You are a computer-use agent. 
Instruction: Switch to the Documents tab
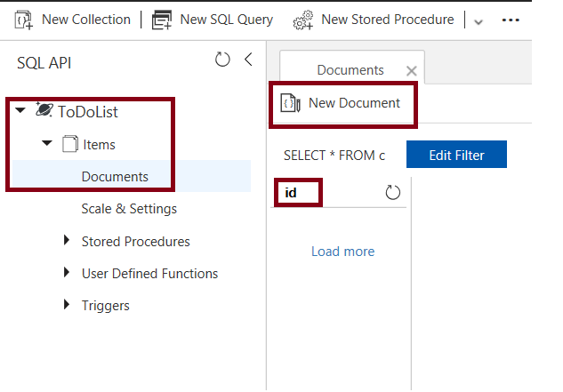350,69
